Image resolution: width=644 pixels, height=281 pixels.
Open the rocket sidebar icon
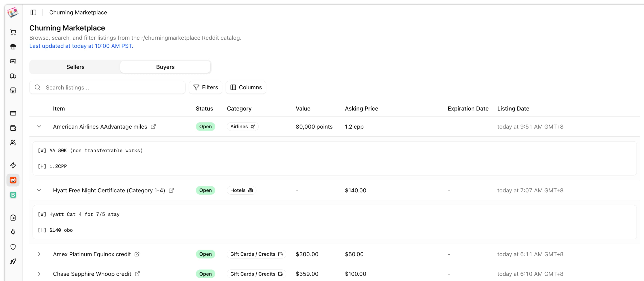tap(13, 262)
